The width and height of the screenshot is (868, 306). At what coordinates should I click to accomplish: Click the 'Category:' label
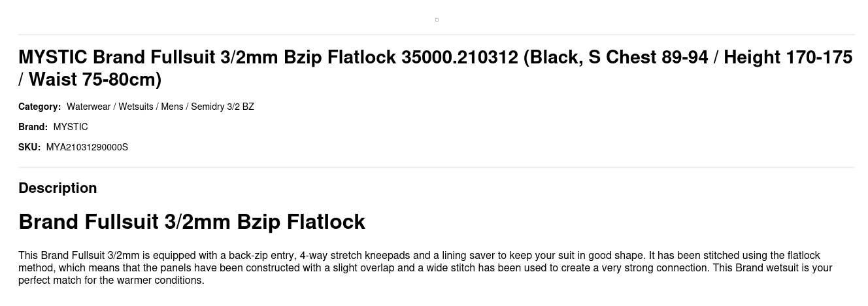coord(39,107)
